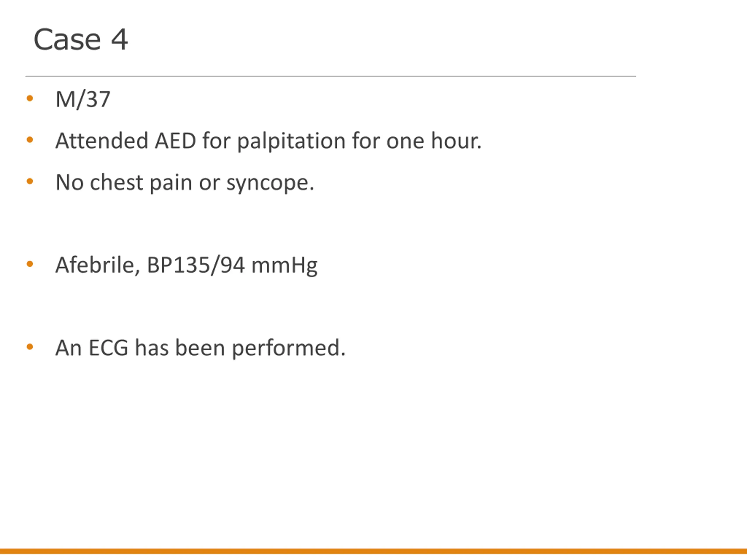The image size is (747, 560).
Task: Click the orange bullet before 'M/37'
Action: click(30, 98)
